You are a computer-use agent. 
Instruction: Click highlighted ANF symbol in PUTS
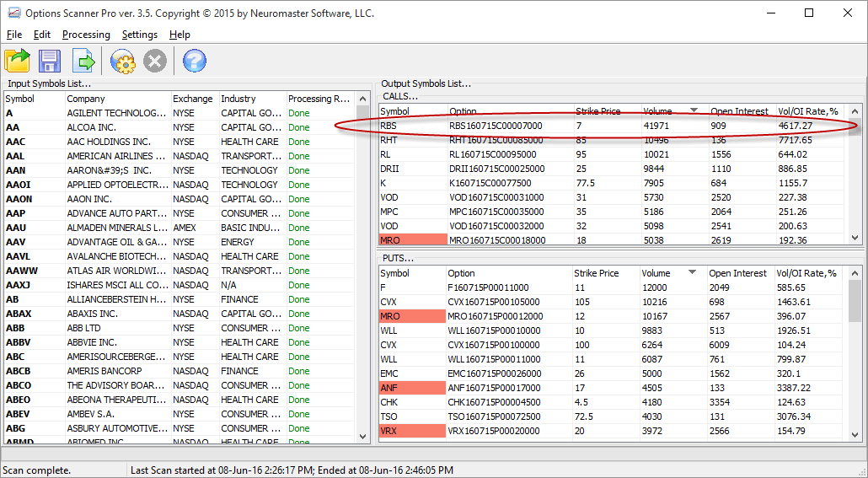click(x=412, y=388)
